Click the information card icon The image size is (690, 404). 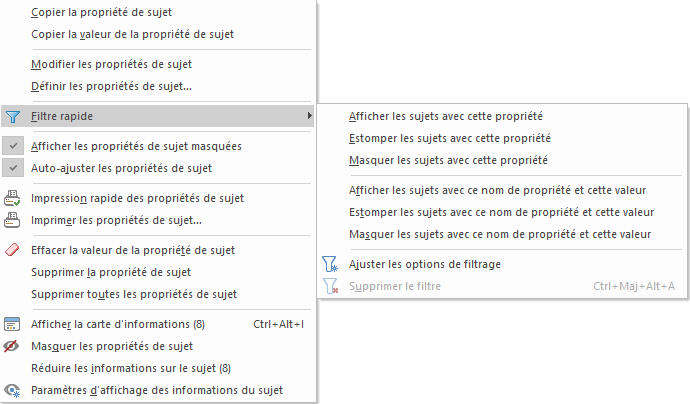(13, 324)
